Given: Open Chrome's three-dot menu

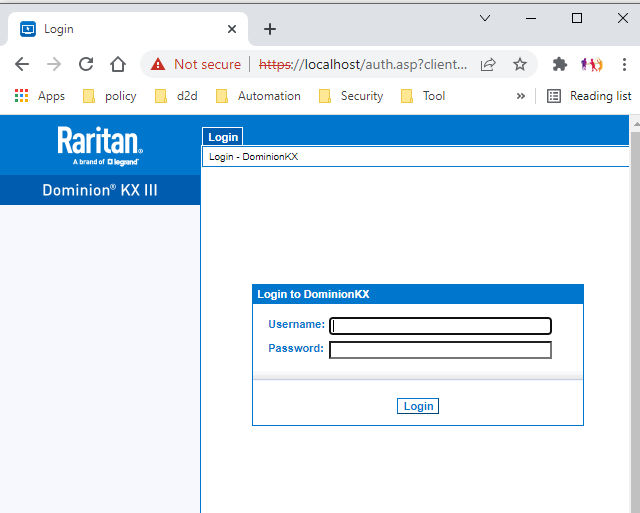Looking at the screenshot, I should point(624,64).
